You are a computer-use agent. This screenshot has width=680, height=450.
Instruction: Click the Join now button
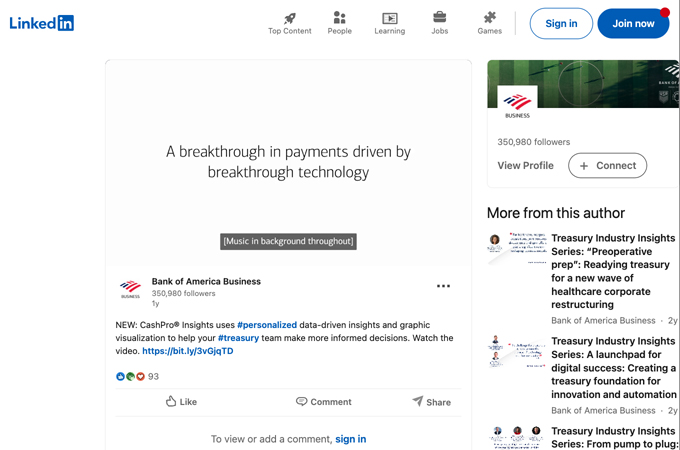633,23
